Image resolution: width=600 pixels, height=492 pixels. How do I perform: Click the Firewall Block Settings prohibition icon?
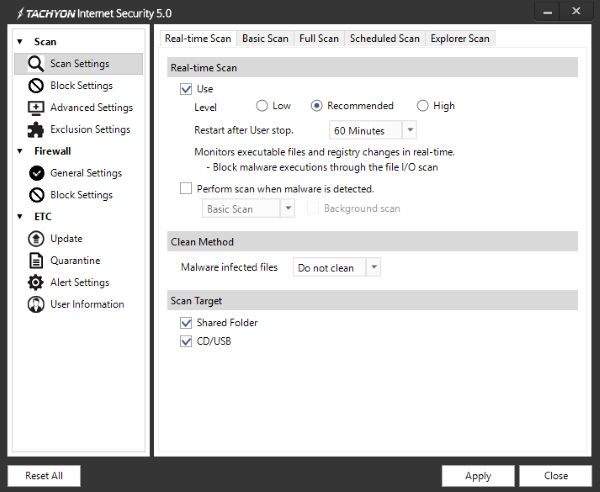pyautogui.click(x=36, y=195)
